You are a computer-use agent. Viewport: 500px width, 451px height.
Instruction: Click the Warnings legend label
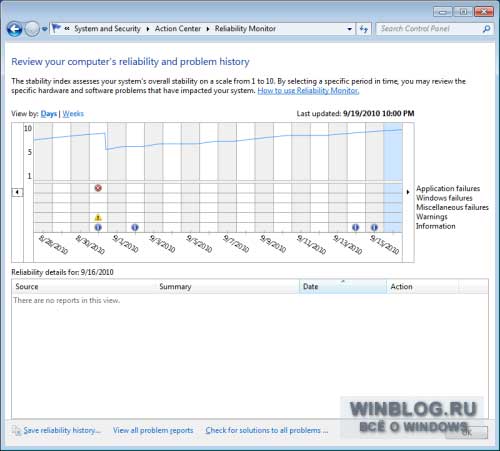tap(432, 217)
